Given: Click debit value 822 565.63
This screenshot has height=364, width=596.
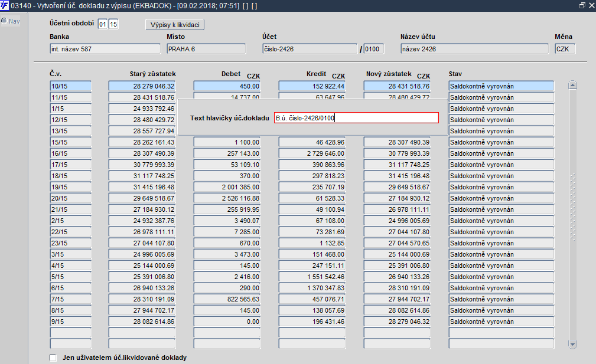Looking at the screenshot, I should point(227,299).
